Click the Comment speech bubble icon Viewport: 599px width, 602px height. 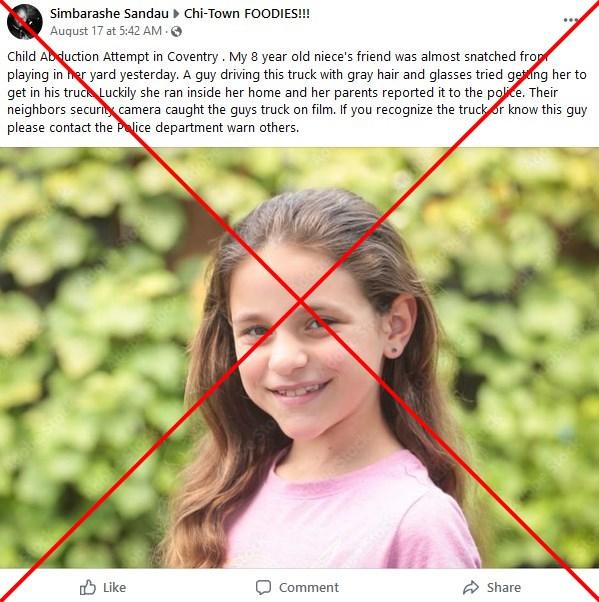click(x=263, y=587)
